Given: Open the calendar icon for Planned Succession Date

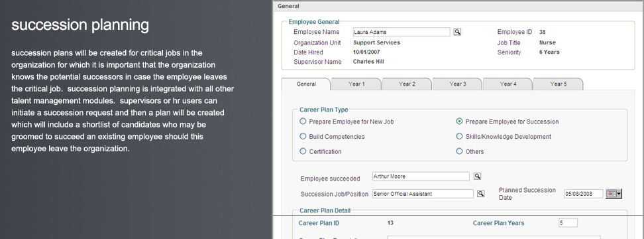Looking at the screenshot, I should [x=612, y=194].
